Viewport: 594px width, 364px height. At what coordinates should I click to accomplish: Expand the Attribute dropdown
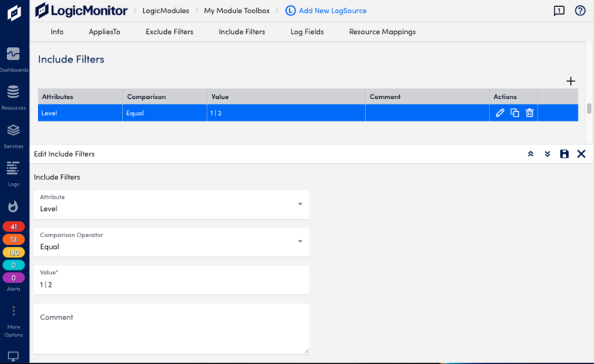(x=299, y=204)
